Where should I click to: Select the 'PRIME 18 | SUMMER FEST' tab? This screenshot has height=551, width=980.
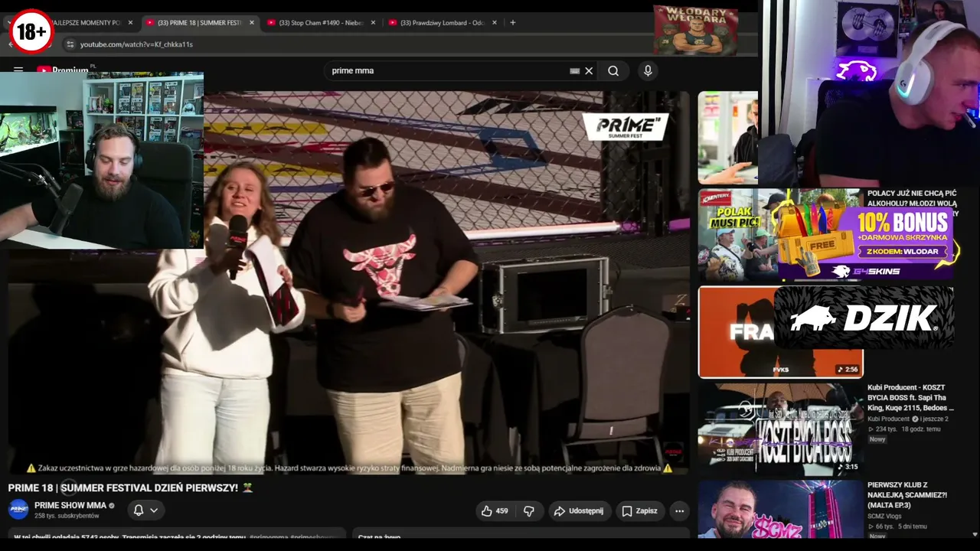(x=199, y=23)
